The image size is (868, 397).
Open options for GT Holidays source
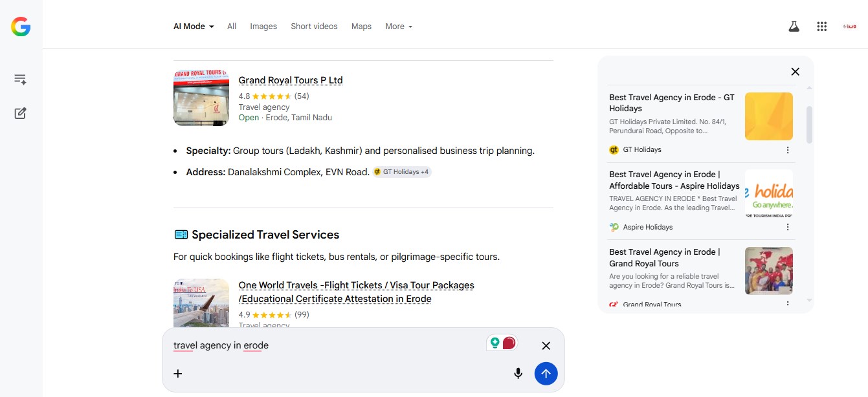point(788,150)
